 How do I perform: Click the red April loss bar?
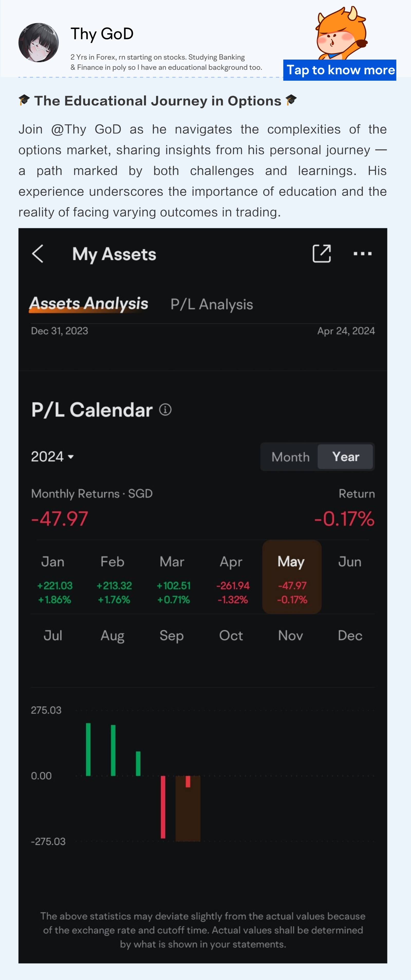[163, 807]
